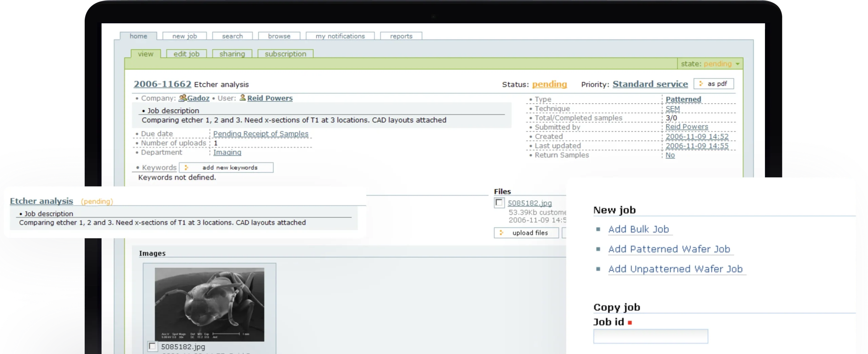The width and height of the screenshot is (868, 354).
Task: Check the box next to 5085182.jpg file link
Action: tap(499, 203)
